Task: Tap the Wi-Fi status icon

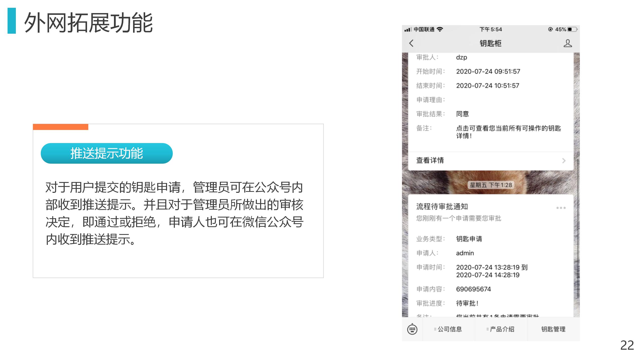Action: point(440,29)
